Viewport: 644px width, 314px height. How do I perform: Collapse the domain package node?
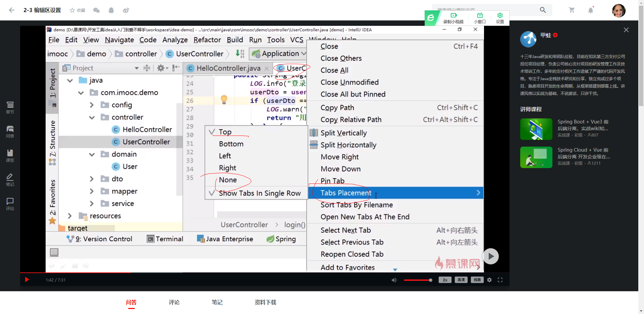(x=92, y=155)
